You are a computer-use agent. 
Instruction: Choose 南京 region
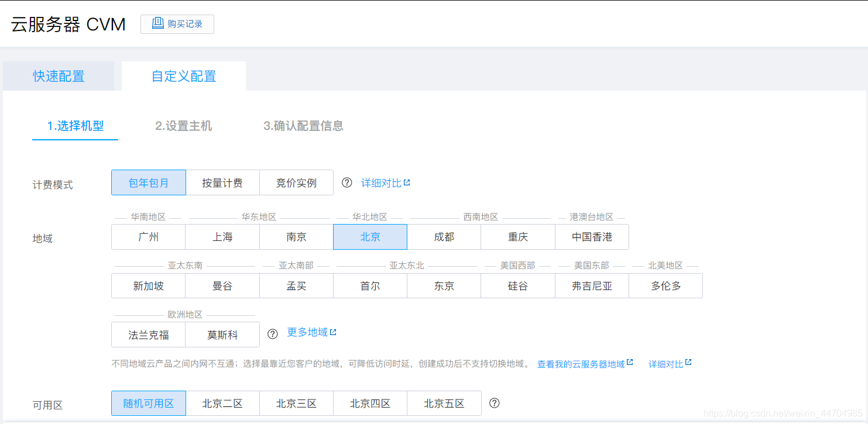(x=296, y=237)
